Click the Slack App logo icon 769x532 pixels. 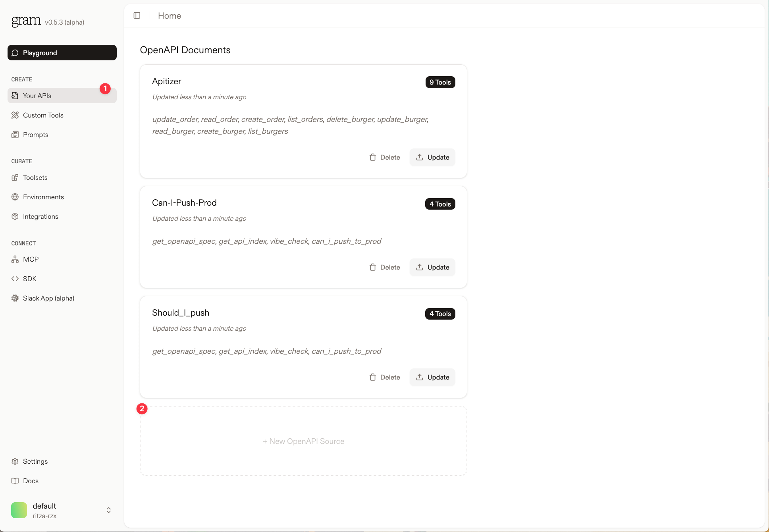coord(15,298)
